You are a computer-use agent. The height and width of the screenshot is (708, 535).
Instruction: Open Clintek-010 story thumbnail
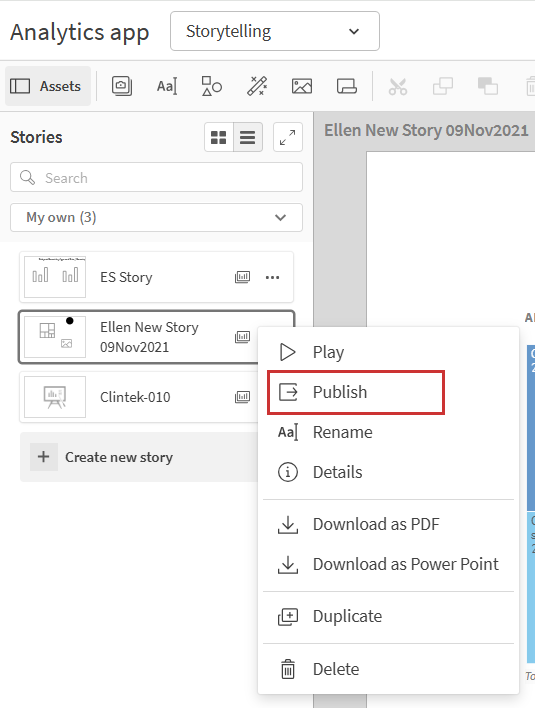55,397
